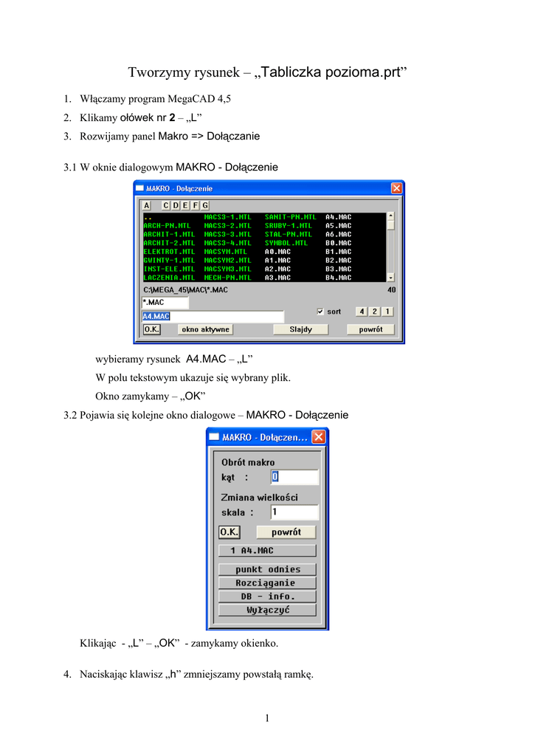The width and height of the screenshot is (535, 756).
Task: Set file list to 4 columns
Action: point(362,312)
